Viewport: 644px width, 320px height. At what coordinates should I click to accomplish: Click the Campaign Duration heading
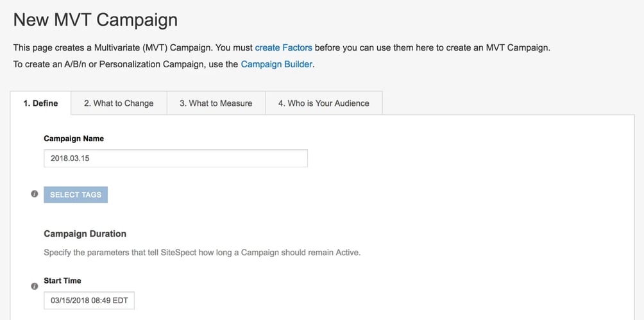click(85, 234)
